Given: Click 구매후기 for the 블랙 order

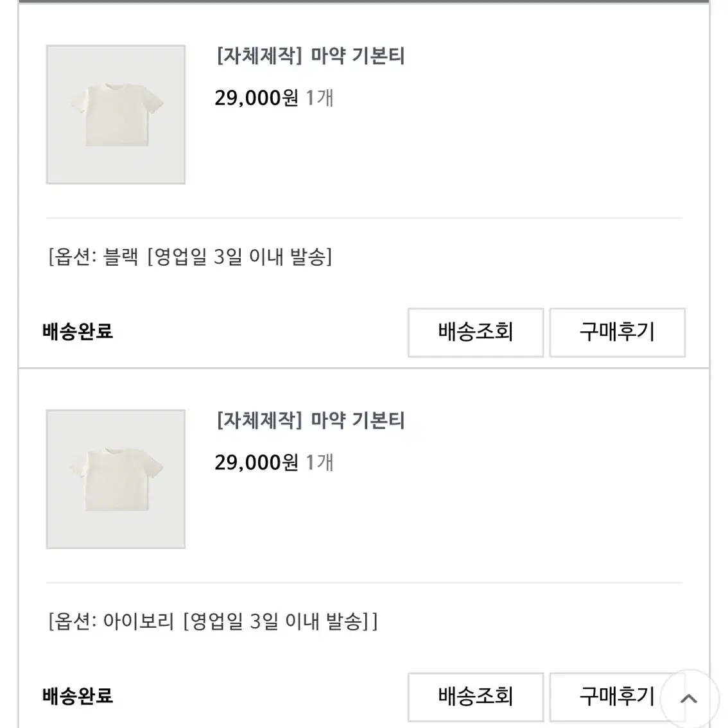Looking at the screenshot, I should [x=617, y=333].
